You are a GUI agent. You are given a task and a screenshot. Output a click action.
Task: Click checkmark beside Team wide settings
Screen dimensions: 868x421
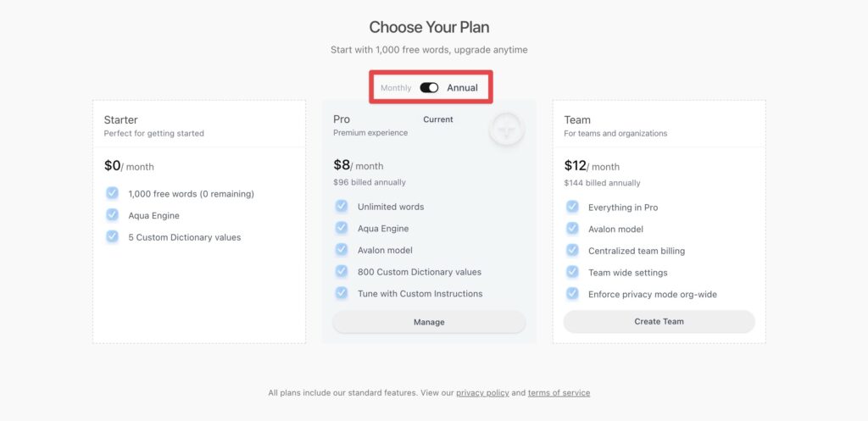[572, 272]
